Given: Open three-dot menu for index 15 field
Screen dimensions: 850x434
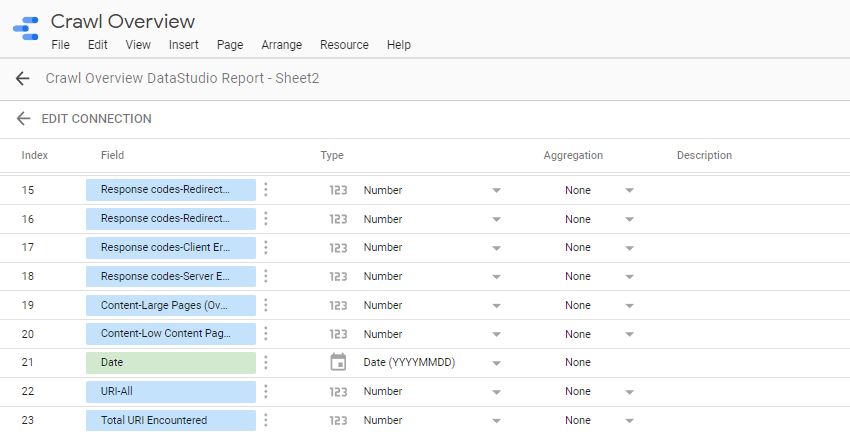Looking at the screenshot, I should [266, 190].
